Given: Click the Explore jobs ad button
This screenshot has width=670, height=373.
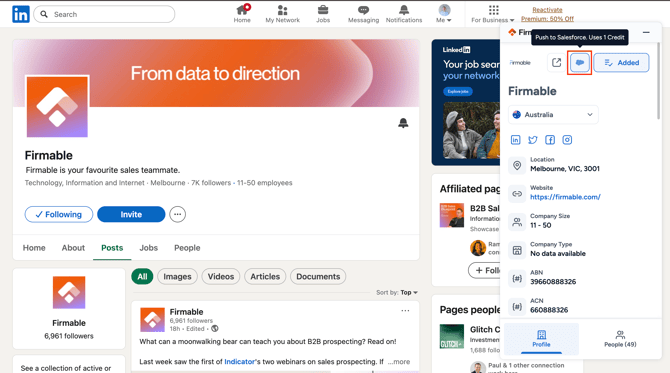Looking at the screenshot, I should pos(458,91).
